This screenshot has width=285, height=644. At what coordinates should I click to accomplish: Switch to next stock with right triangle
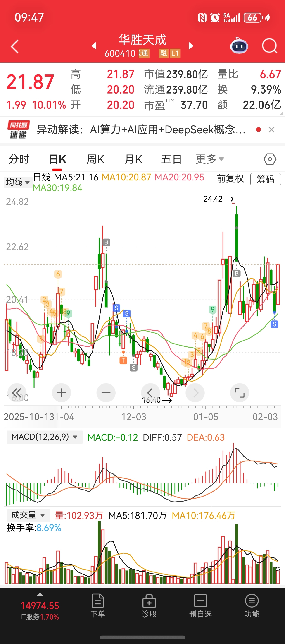[191, 46]
